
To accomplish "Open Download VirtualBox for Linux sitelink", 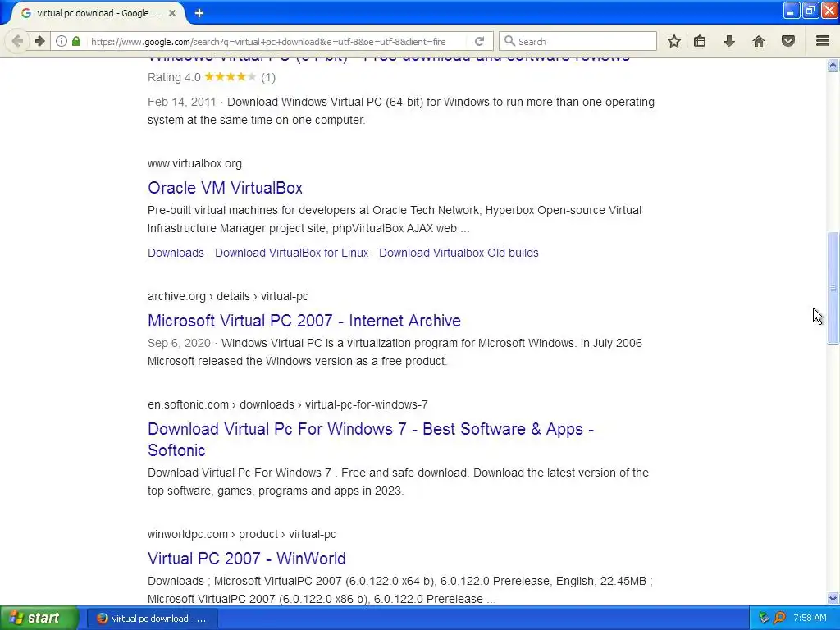I will tap(291, 253).
